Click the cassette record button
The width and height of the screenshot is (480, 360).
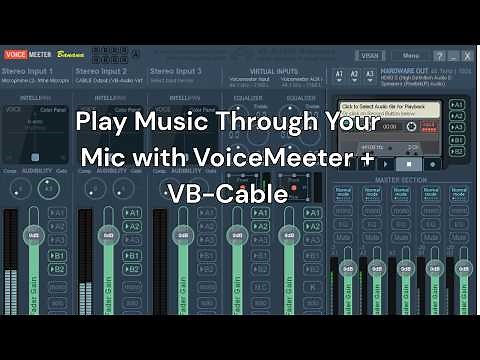(432, 164)
